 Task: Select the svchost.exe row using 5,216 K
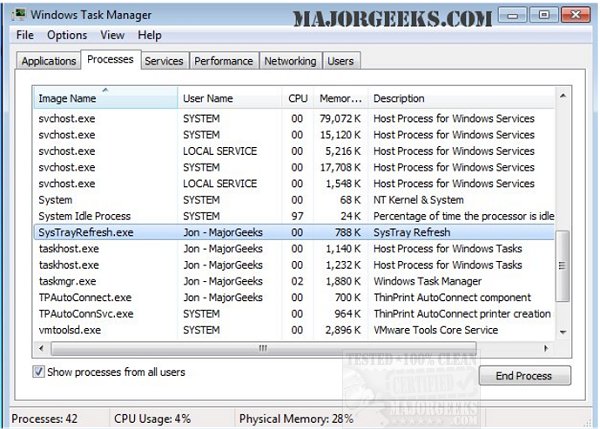point(294,151)
